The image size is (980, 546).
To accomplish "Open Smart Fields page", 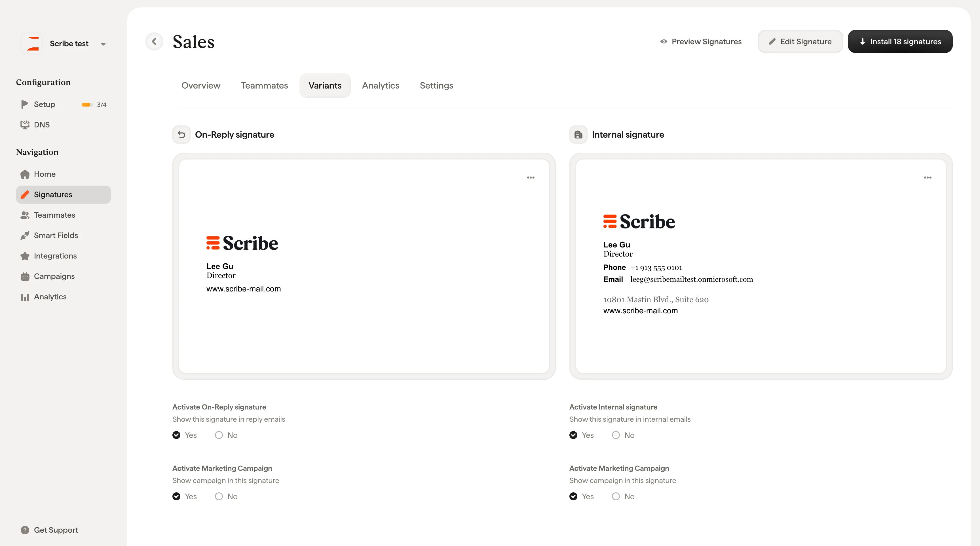I will pyautogui.click(x=64, y=235).
